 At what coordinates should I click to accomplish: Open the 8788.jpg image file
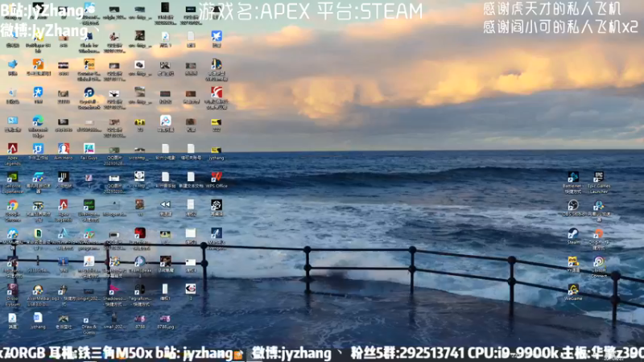(165, 319)
